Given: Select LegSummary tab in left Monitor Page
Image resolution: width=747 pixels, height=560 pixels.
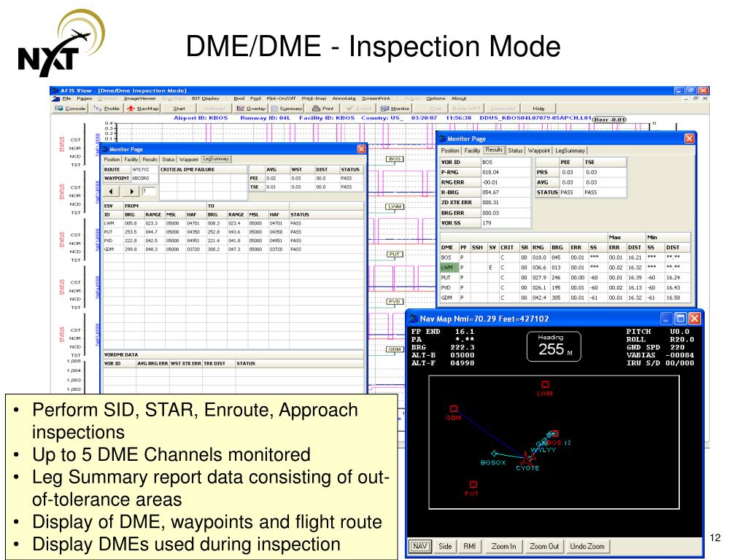Looking at the screenshot, I should click(x=216, y=159).
